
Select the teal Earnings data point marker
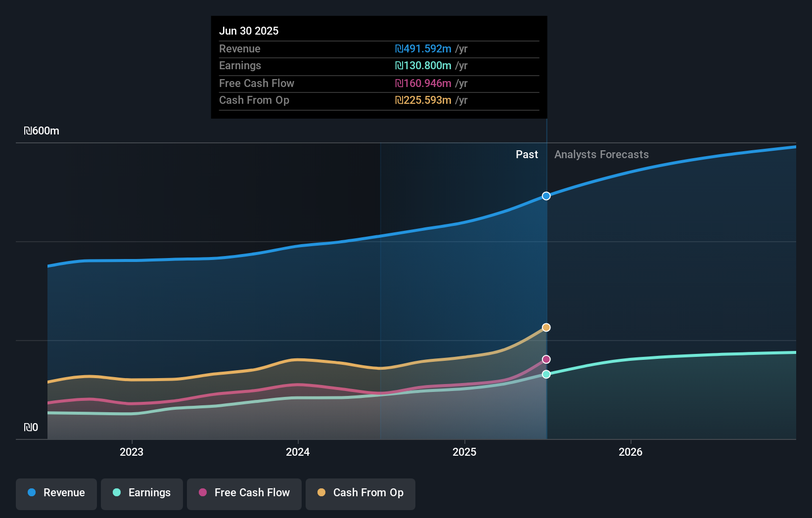click(546, 374)
